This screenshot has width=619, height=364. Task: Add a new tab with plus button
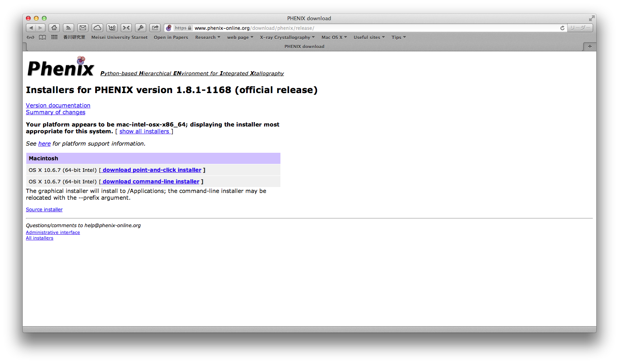590,47
